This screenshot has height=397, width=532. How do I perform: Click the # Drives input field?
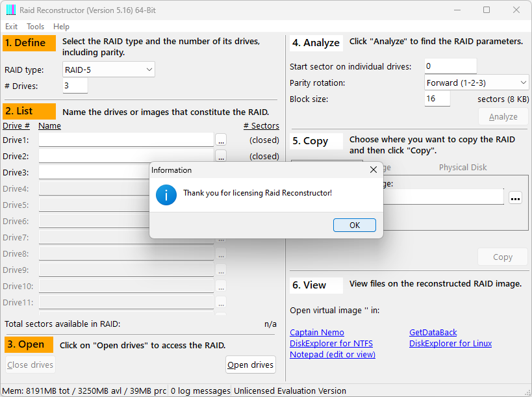click(x=75, y=86)
